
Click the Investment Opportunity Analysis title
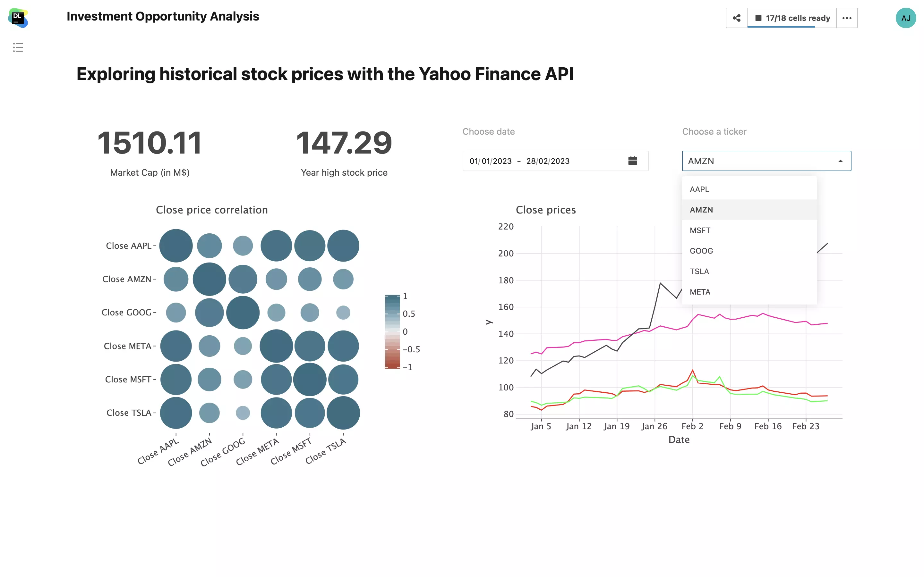pos(163,16)
